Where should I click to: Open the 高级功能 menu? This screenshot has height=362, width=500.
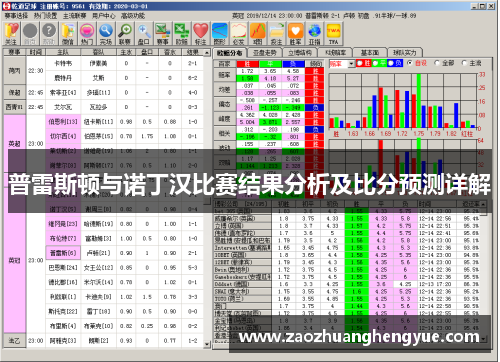[x=133, y=16]
